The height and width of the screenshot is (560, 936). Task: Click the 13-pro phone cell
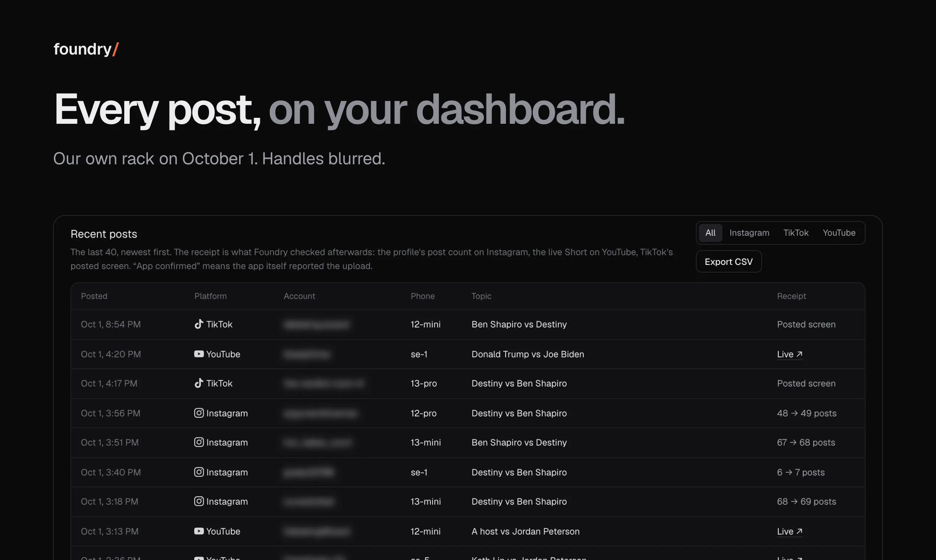423,384
